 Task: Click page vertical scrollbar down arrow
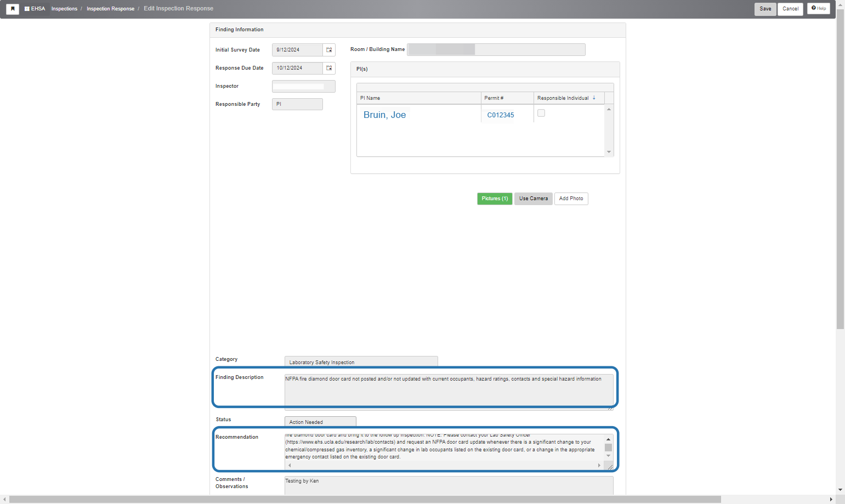tap(841, 490)
